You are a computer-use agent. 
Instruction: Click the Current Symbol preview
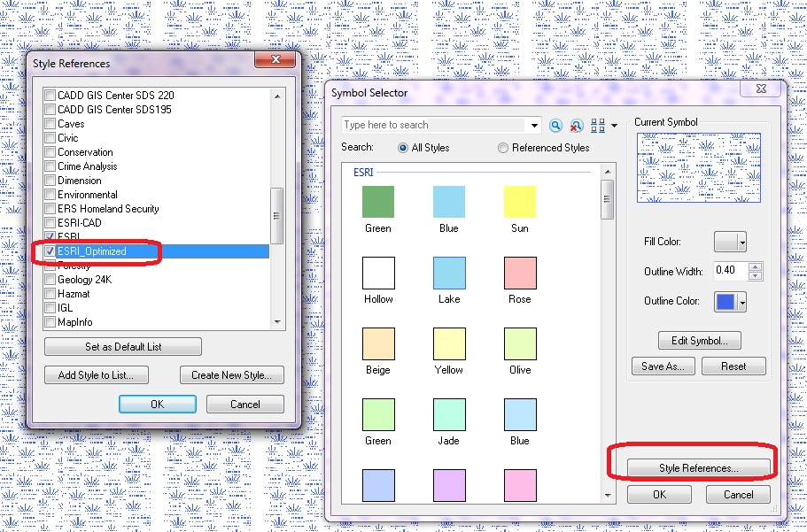698,167
